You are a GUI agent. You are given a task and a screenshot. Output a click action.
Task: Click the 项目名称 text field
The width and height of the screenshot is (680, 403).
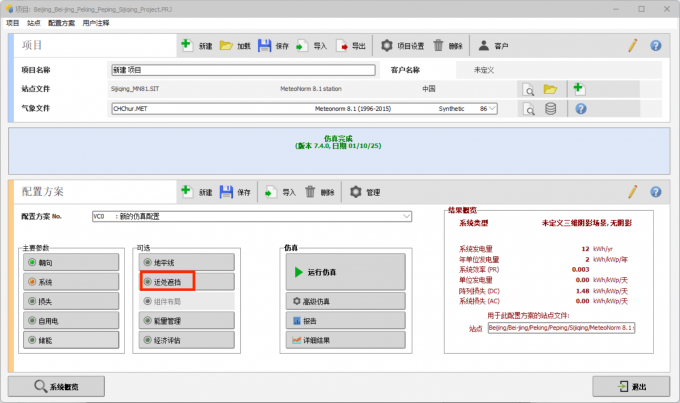click(242, 71)
